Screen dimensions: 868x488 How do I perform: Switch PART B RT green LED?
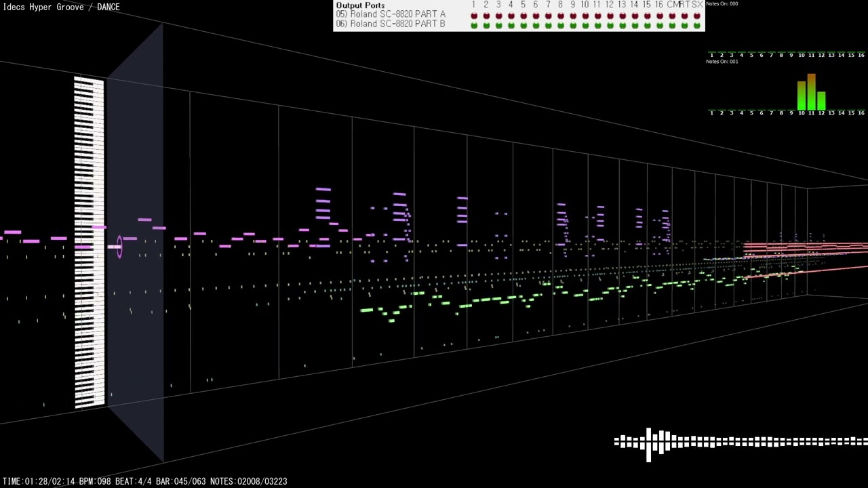tap(684, 25)
